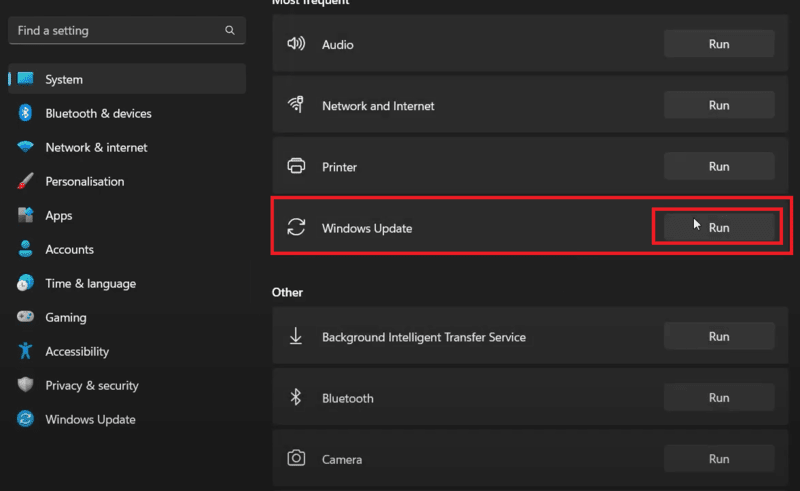Click Background Intelligent Transfer Service text
Viewport: 800px width, 491px height.
(x=423, y=337)
